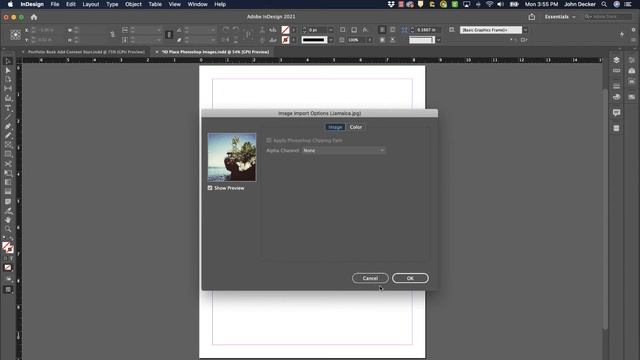The height and width of the screenshot is (360, 640).
Task: Open the Layers panel icon
Action: (616, 60)
